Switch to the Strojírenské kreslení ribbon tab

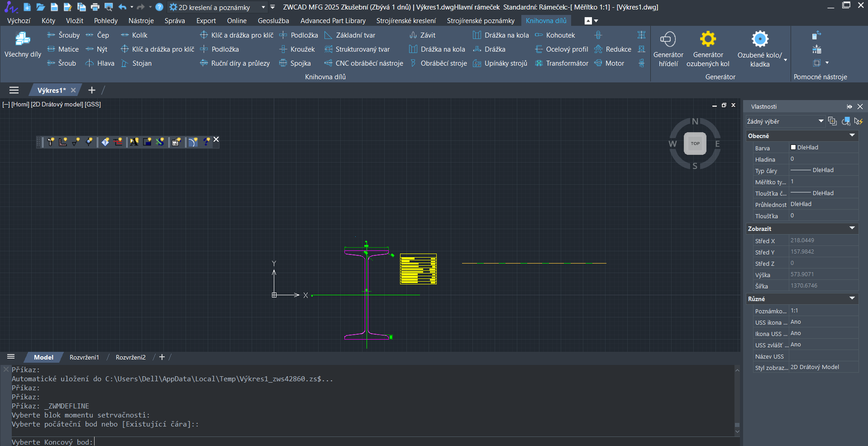pos(406,21)
